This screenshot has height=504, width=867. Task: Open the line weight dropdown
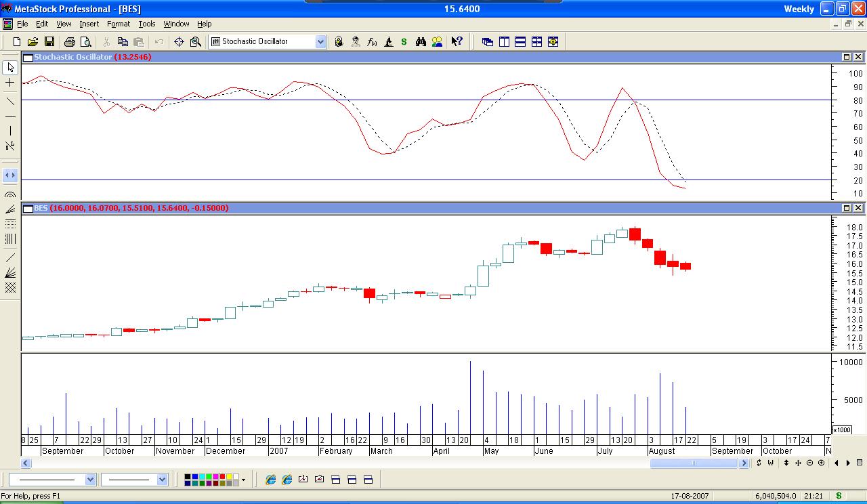(162, 480)
